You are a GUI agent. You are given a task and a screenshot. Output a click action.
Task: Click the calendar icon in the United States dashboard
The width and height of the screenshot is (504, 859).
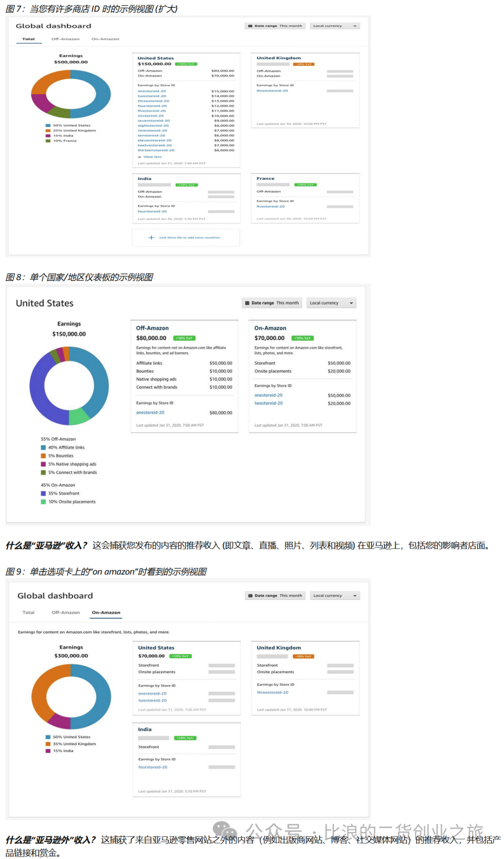click(247, 303)
